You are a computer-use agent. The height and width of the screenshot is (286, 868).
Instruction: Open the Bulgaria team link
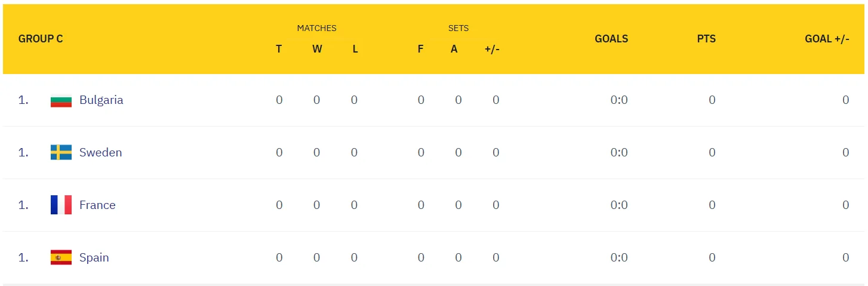pos(101,100)
